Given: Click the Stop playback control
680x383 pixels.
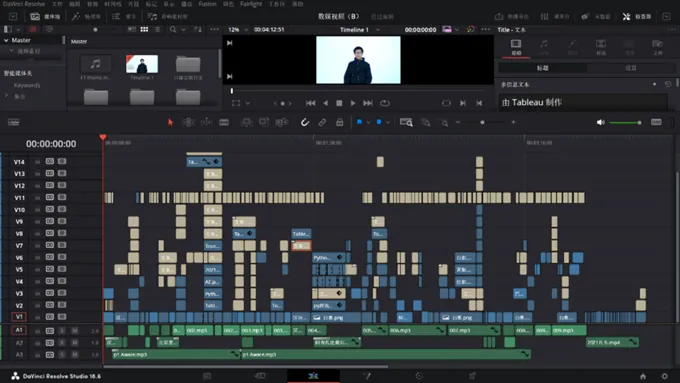Looking at the screenshot, I should click(x=339, y=103).
